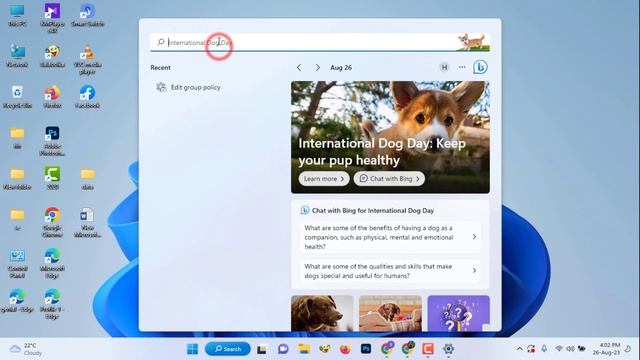Open the Chrome taskbar icon with dark avatar
Viewport: 640px width, 360px height.
coord(408,348)
